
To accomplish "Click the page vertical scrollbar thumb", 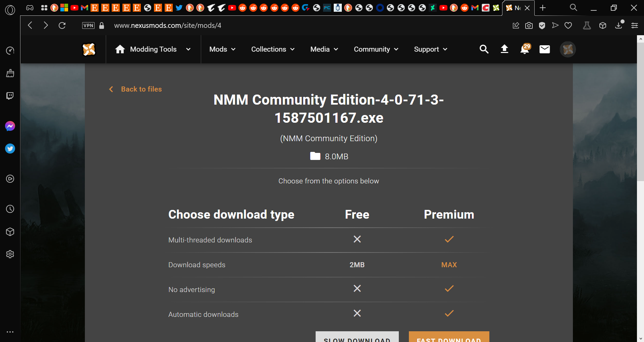I will pyautogui.click(x=641, y=112).
